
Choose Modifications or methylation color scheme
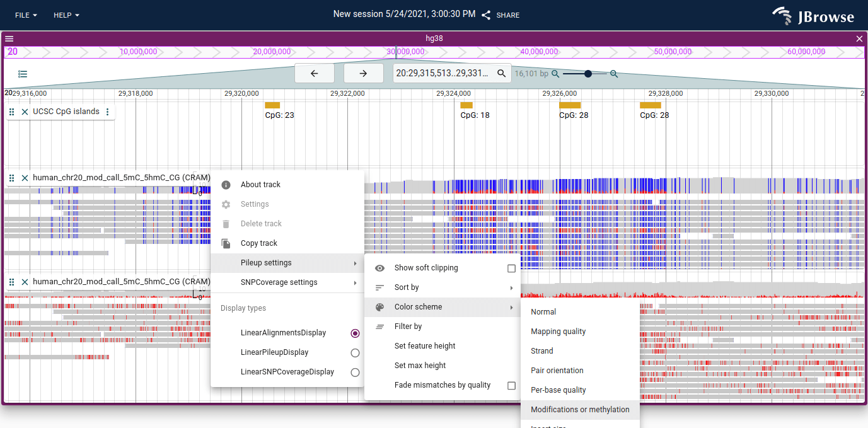coord(580,410)
